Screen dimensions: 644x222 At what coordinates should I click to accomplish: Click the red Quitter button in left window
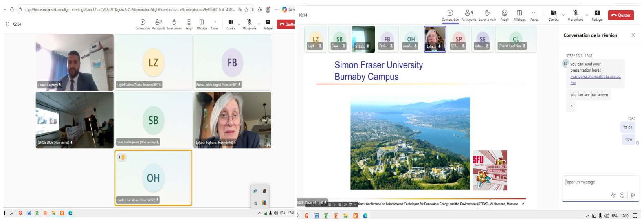pyautogui.click(x=286, y=24)
